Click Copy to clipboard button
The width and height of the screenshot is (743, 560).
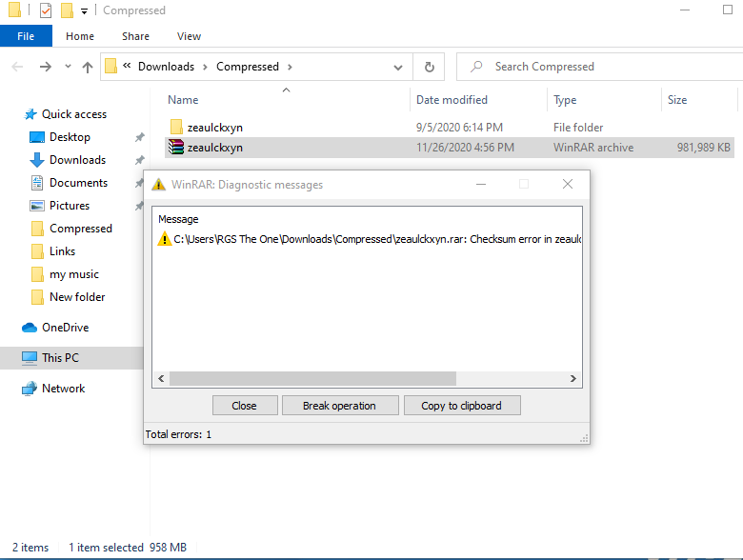click(x=462, y=406)
